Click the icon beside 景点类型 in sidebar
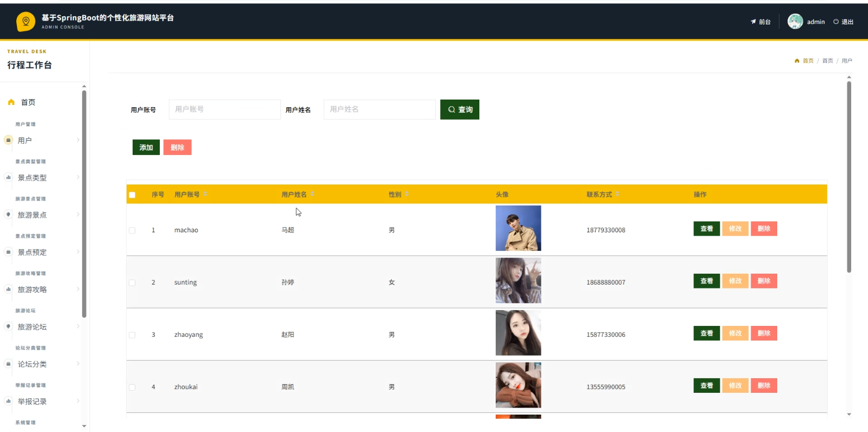The height and width of the screenshot is (432, 868). (8, 177)
